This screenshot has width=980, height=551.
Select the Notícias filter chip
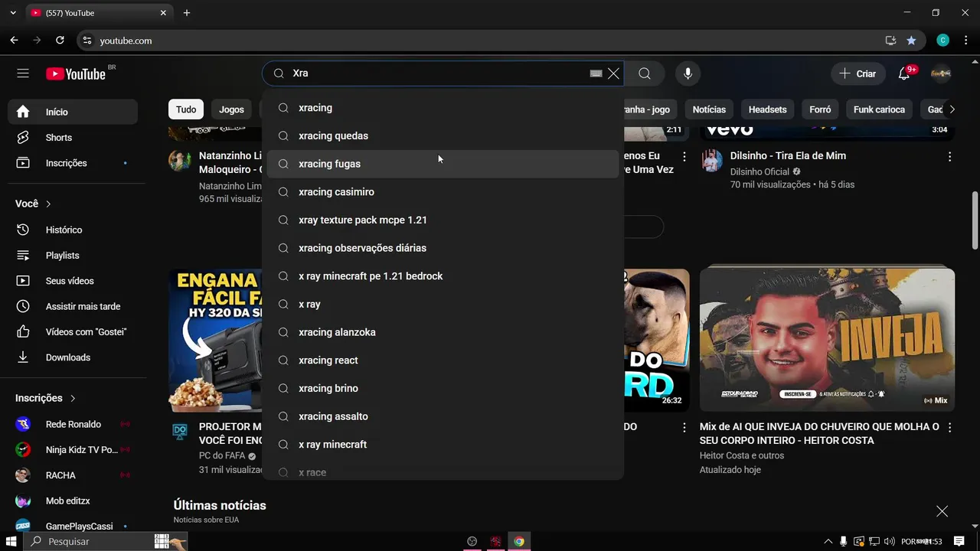coord(709,109)
